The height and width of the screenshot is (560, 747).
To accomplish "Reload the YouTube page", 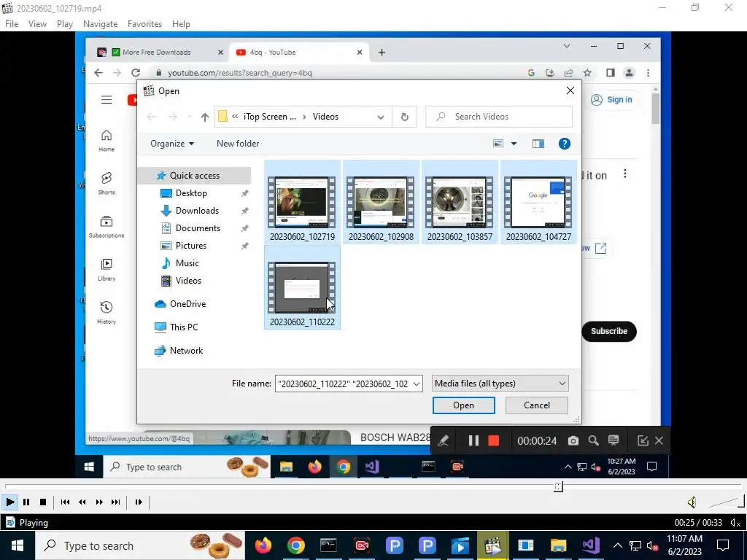I will pyautogui.click(x=136, y=73).
